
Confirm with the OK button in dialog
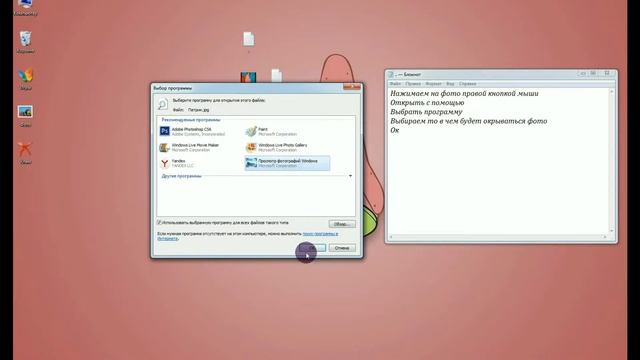pyautogui.click(x=313, y=248)
